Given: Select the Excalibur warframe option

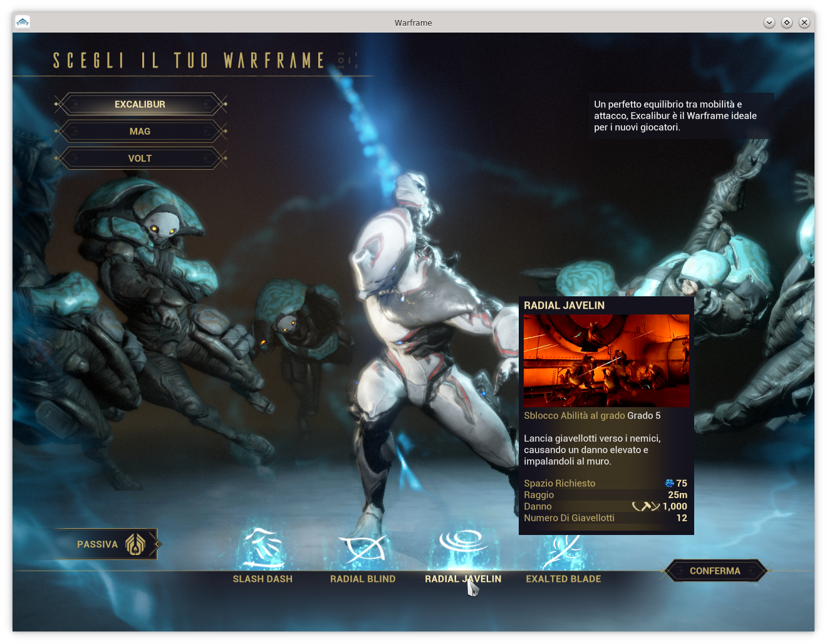Looking at the screenshot, I should tap(140, 104).
